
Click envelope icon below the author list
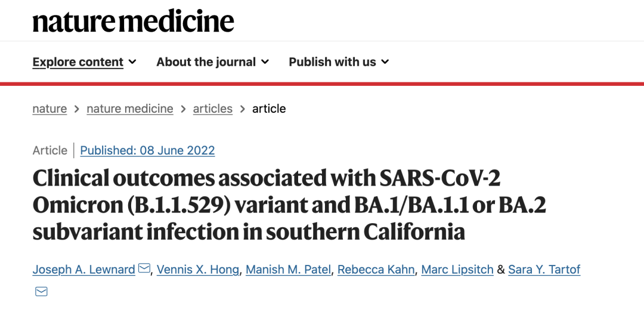(41, 292)
